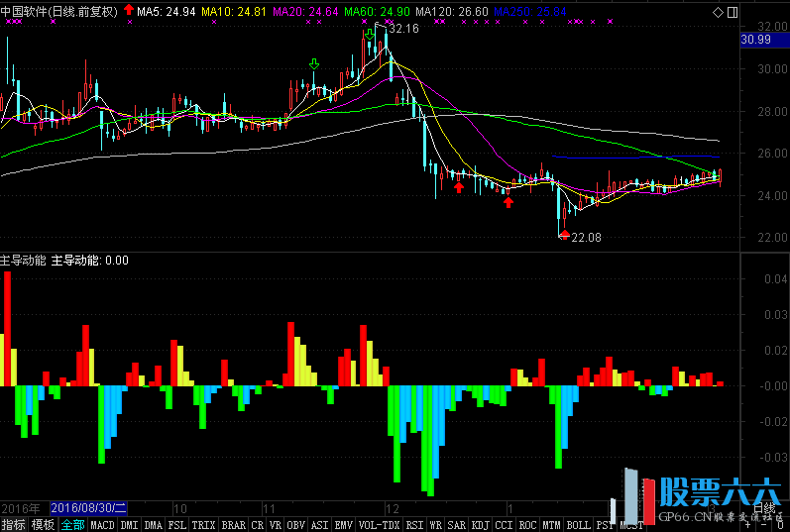Click the red buy arrow at 22.08 low
790x532 pixels.
[564, 235]
